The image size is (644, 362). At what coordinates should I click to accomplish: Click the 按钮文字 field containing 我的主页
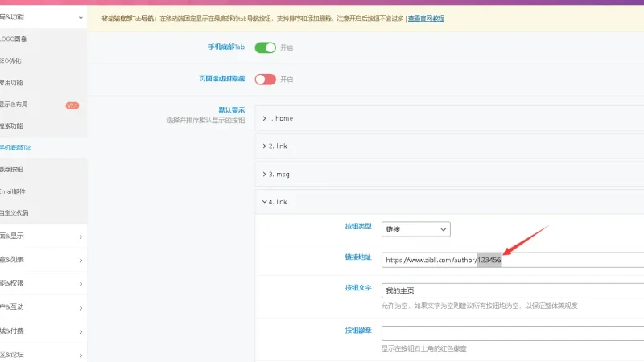coord(513,290)
